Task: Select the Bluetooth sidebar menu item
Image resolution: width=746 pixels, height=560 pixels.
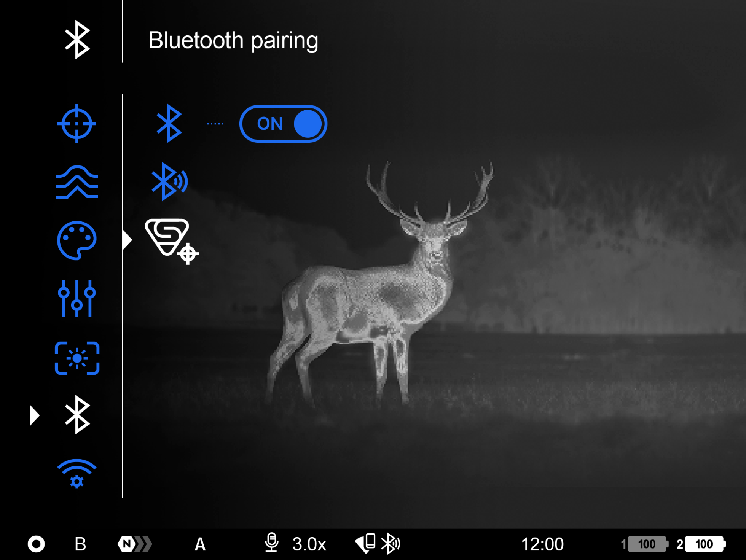Action: click(x=77, y=415)
